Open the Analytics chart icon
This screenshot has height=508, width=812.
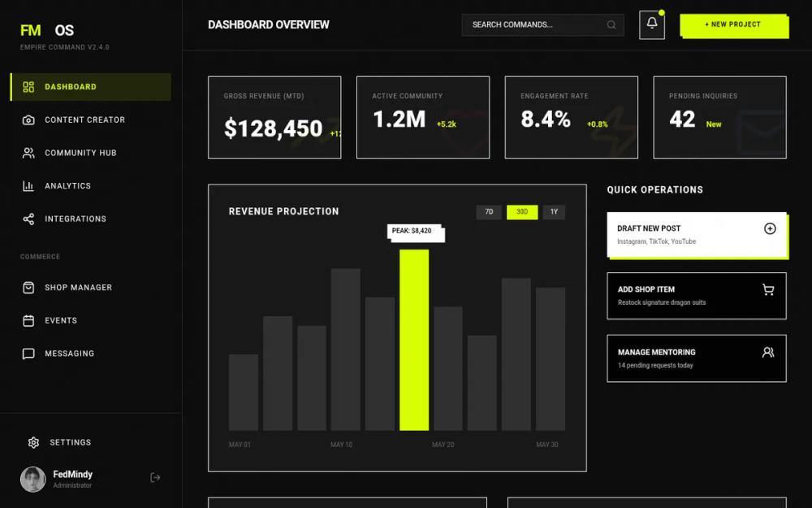27,185
